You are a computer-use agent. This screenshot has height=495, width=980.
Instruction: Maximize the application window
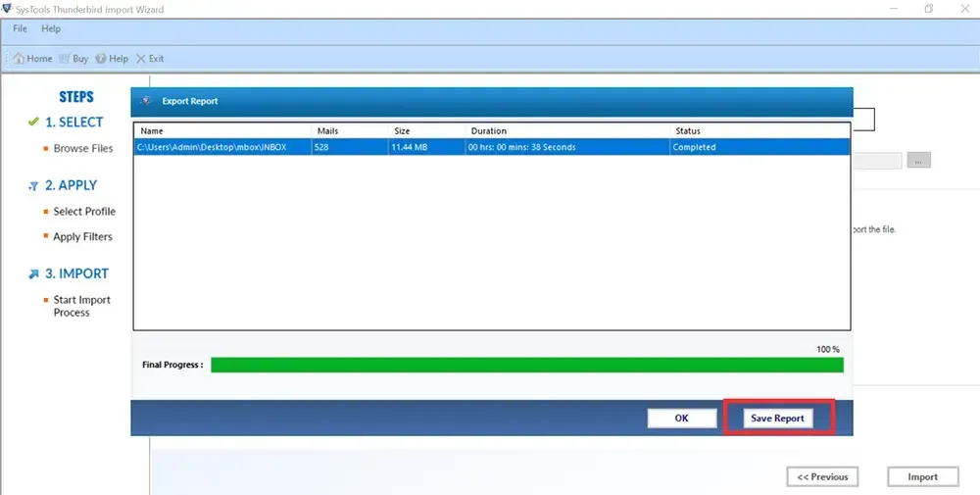pos(928,9)
